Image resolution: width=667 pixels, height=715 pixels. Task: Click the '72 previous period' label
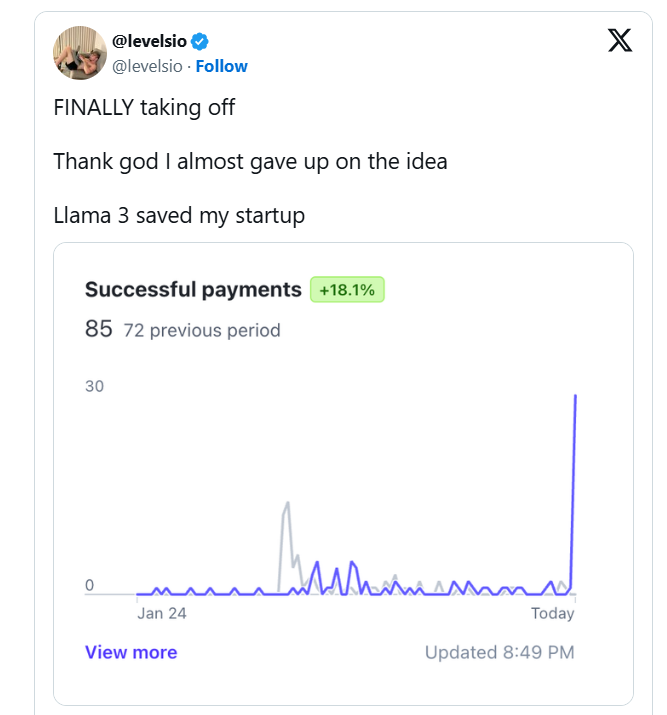coord(201,330)
